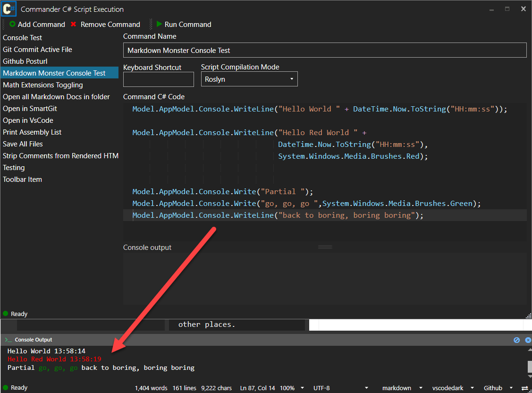Click the console scrollbar down arrow
The image size is (532, 393).
[529, 376]
